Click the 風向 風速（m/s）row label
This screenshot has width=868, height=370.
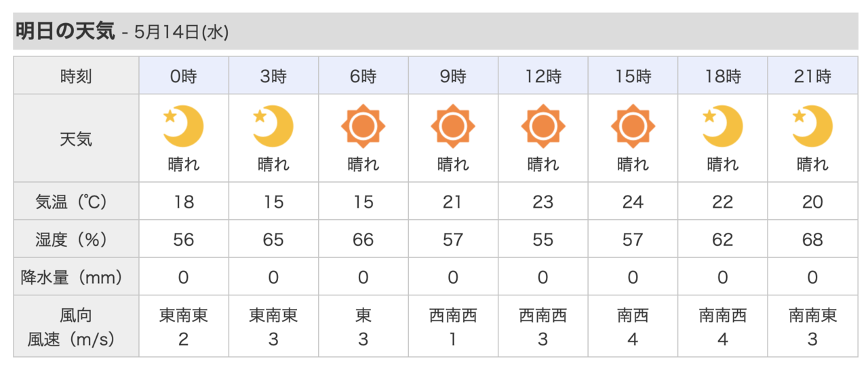click(x=76, y=327)
